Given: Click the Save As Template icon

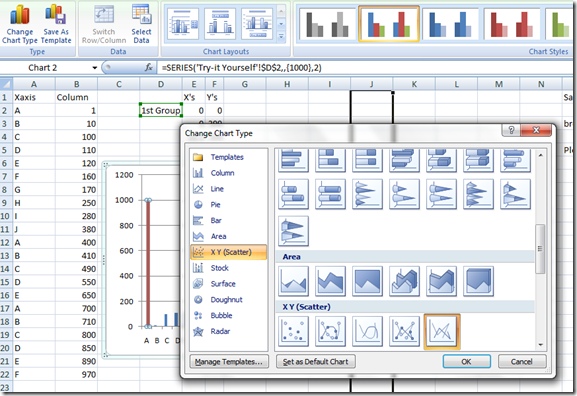Looking at the screenshot, I should tap(56, 23).
